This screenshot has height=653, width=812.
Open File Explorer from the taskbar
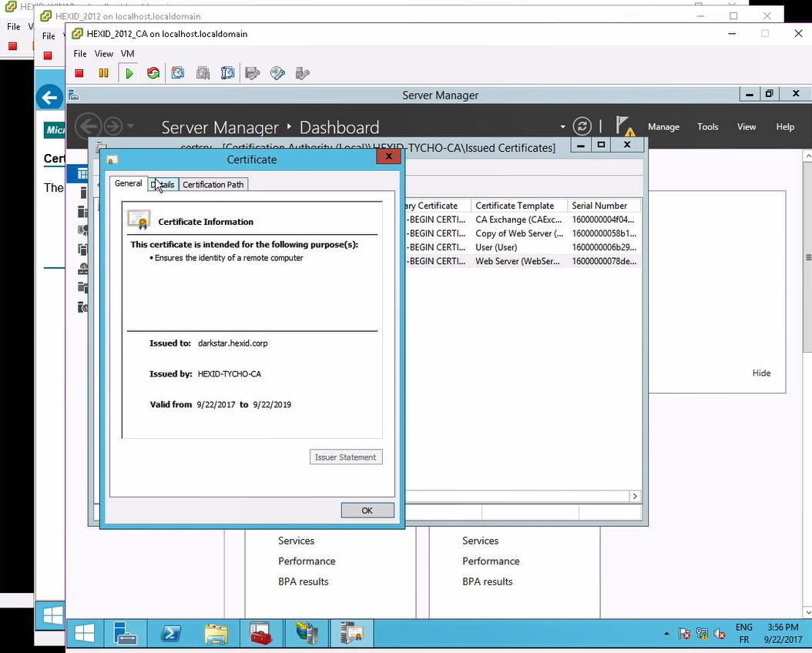tap(216, 633)
